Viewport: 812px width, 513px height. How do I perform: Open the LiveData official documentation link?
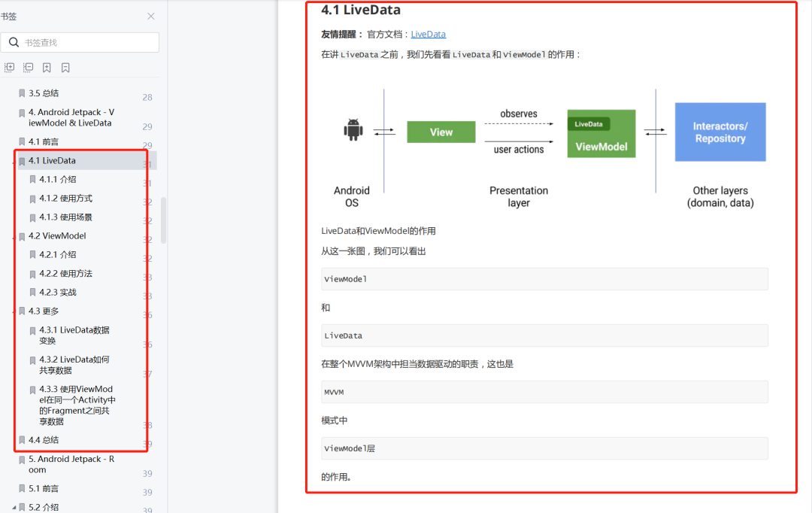[x=429, y=34]
